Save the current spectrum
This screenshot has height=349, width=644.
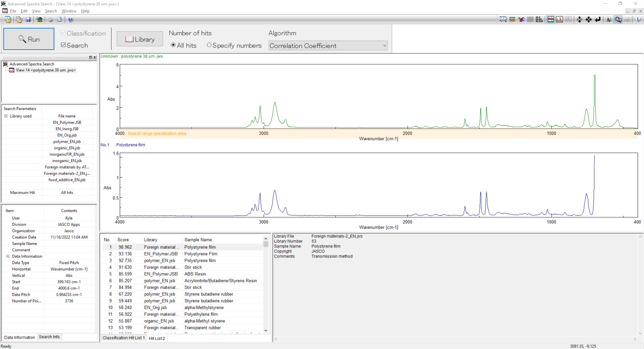pyautogui.click(x=28, y=19)
